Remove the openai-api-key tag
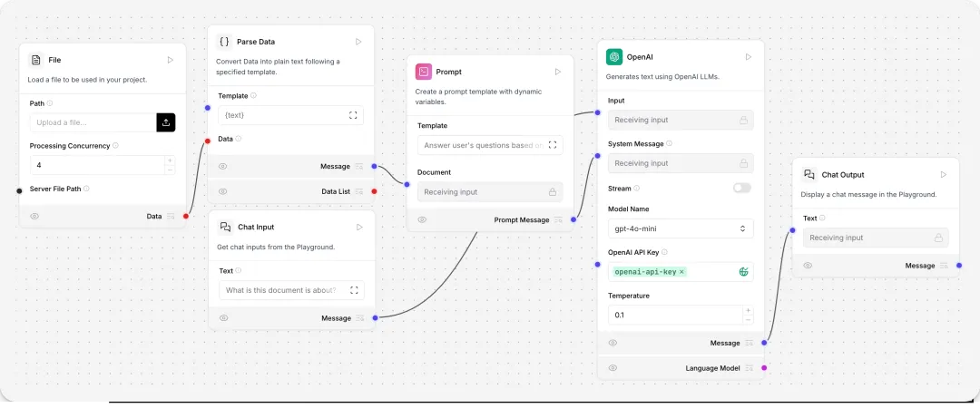980x408 pixels. tap(681, 271)
